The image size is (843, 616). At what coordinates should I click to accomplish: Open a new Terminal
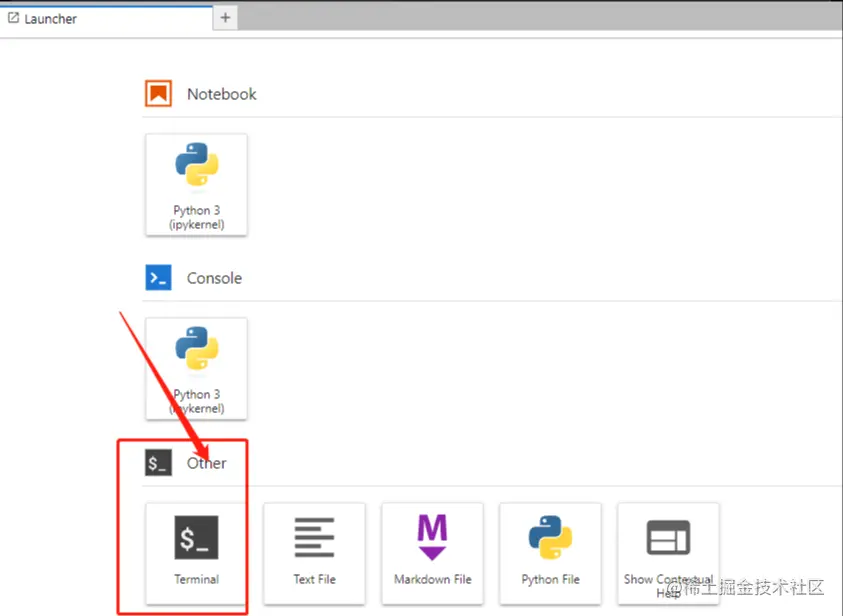196,554
